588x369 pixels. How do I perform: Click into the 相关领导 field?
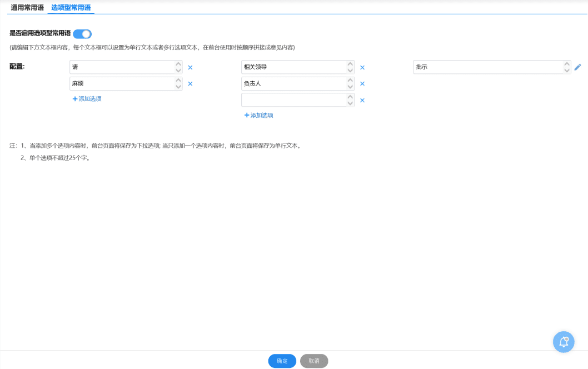pos(298,67)
